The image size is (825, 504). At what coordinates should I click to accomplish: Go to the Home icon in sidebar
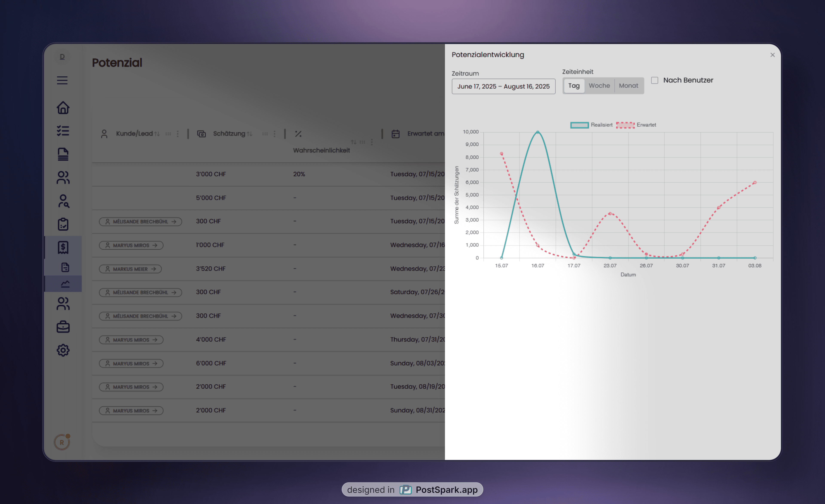point(63,108)
